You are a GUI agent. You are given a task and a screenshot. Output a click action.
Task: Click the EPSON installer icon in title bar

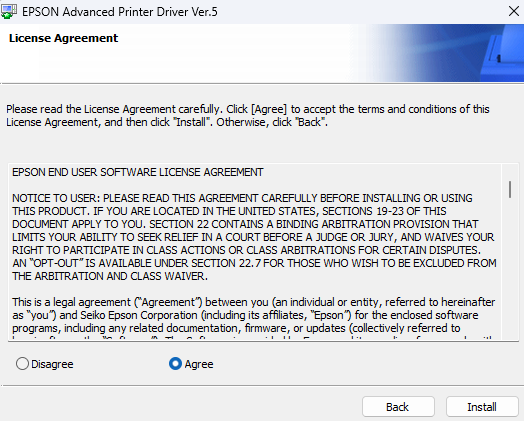pos(8,11)
